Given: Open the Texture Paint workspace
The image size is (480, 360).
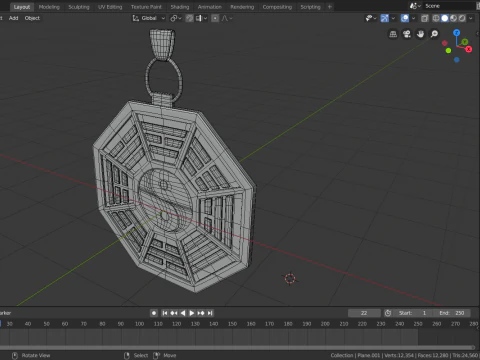Looking at the screenshot, I should [146, 7].
